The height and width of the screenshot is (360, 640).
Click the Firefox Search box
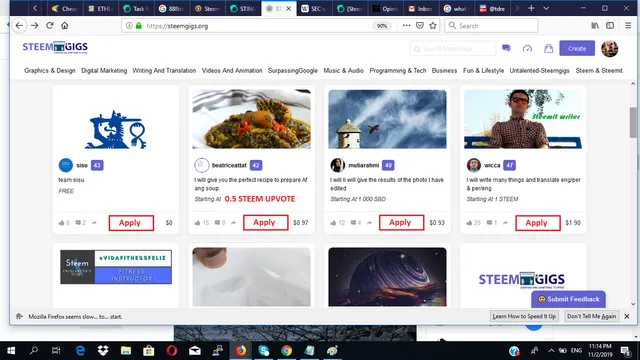(491, 26)
